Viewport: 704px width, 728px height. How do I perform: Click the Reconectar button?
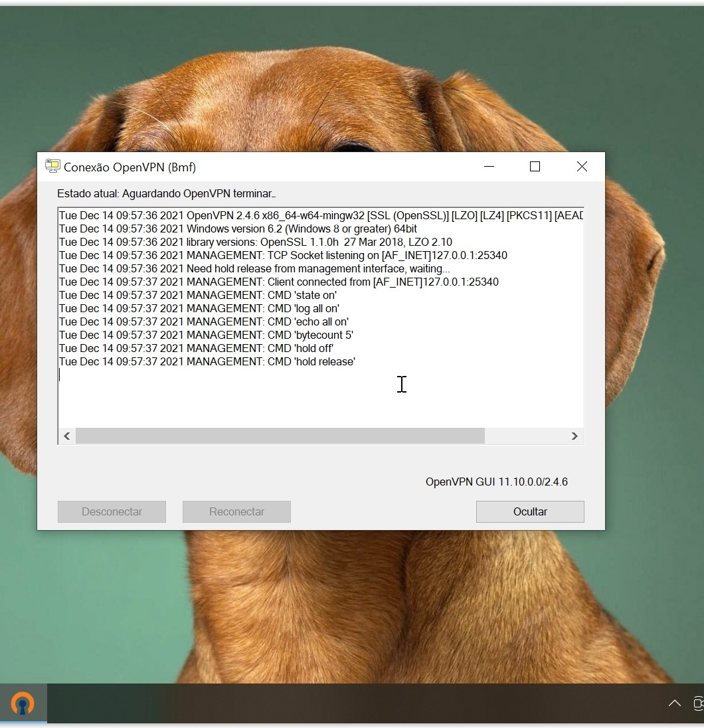(237, 511)
